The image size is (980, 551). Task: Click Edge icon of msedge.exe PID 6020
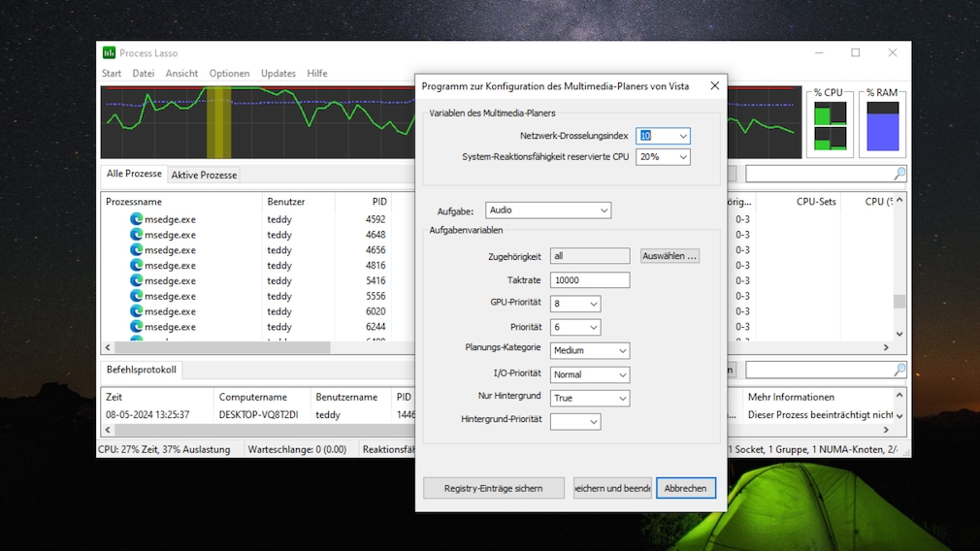(x=136, y=311)
